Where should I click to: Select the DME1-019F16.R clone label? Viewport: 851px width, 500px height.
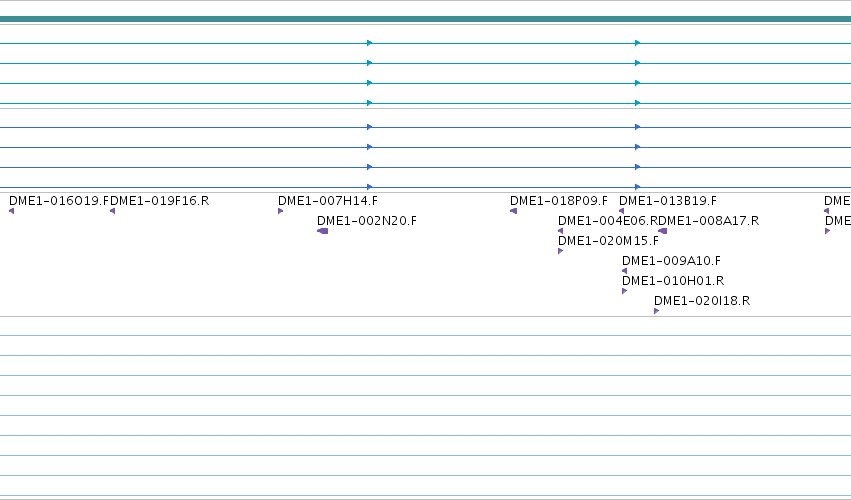(160, 201)
